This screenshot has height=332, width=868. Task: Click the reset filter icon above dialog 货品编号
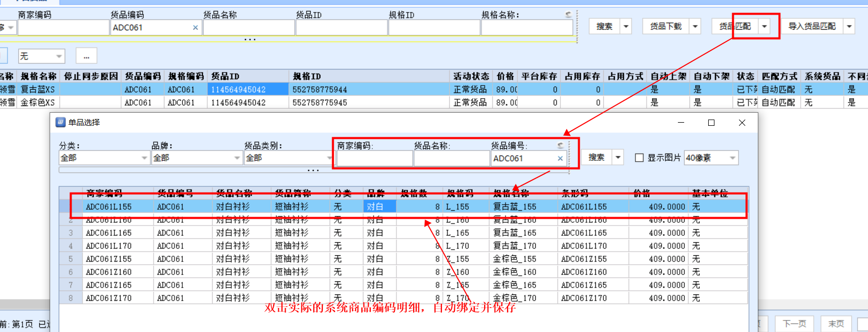[x=560, y=146]
